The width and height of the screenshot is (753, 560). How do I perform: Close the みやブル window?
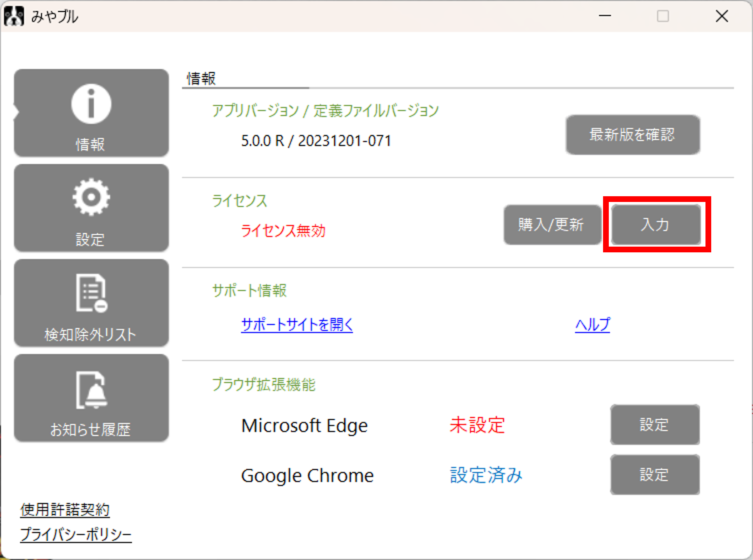(721, 16)
